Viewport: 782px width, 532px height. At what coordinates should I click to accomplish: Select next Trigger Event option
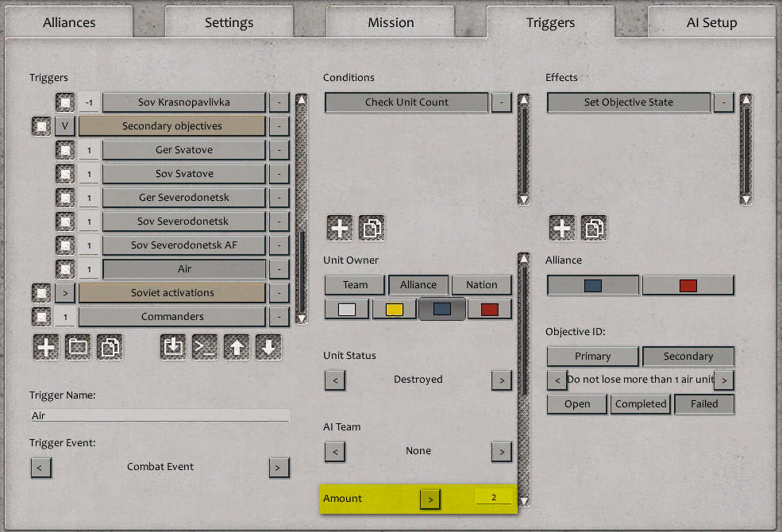coord(279,468)
